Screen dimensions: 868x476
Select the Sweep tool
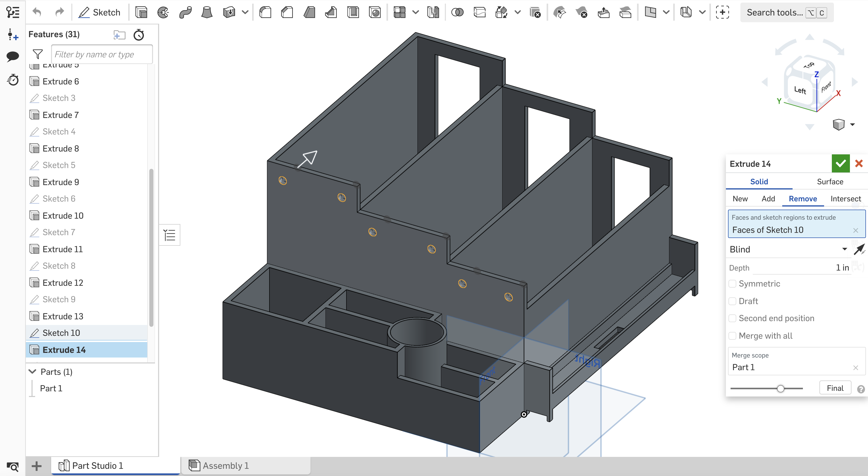coord(186,12)
